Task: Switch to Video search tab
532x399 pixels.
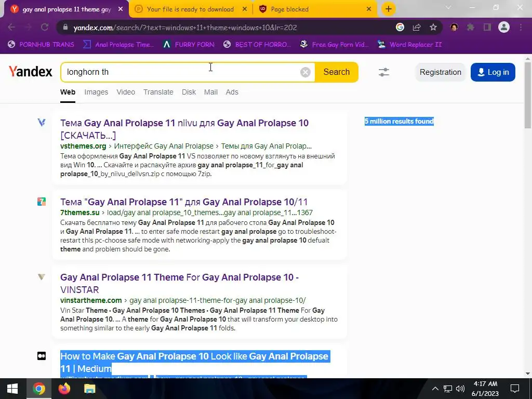Action: point(126,92)
